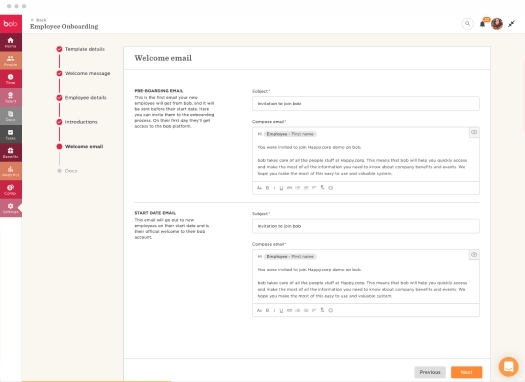Open the chat support bubble

tap(508, 366)
